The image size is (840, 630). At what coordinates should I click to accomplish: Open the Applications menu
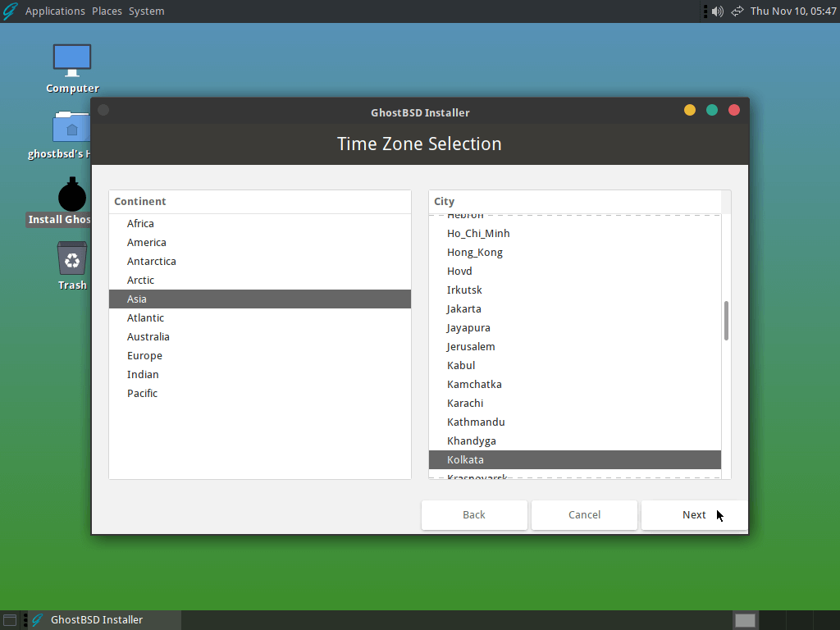coord(55,11)
